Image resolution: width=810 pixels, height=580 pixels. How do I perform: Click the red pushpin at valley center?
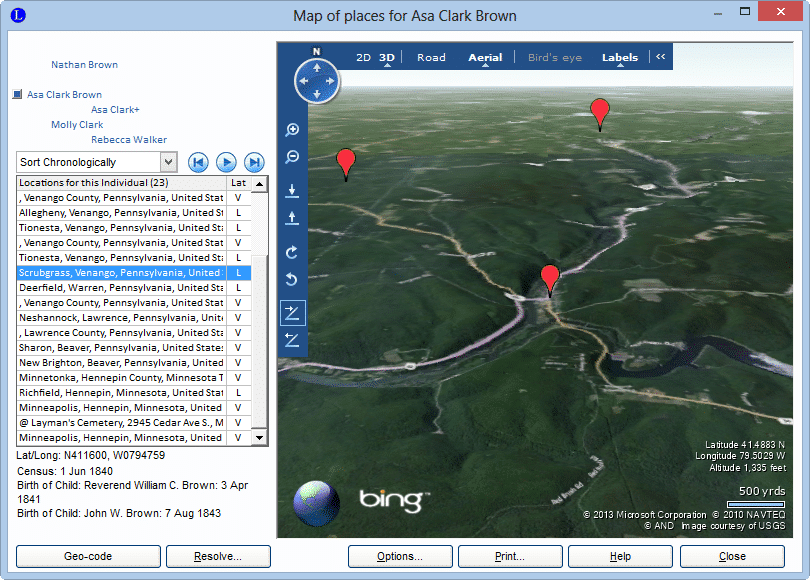(550, 279)
